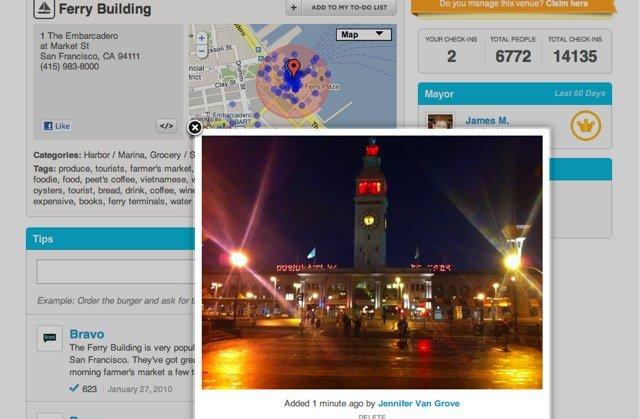Image resolution: width=640 pixels, height=419 pixels.
Task: Click the tip text input field
Action: [x=116, y=271]
